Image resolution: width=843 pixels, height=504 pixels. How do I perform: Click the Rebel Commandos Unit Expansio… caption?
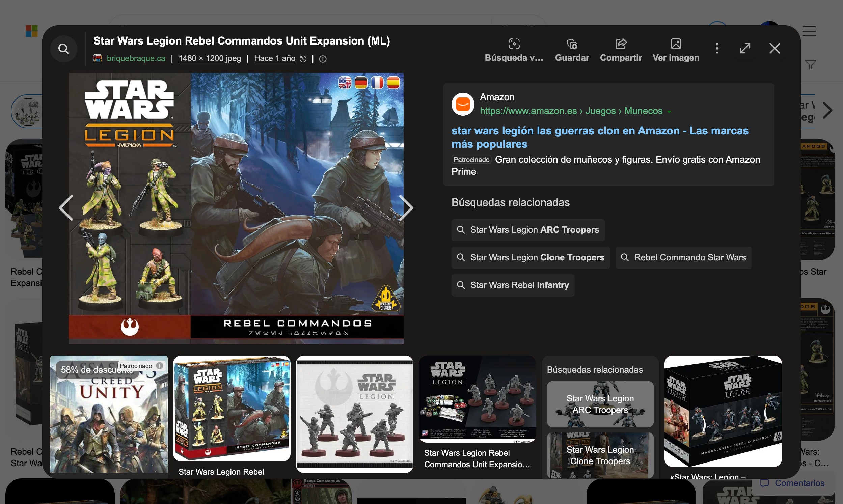[x=477, y=458]
